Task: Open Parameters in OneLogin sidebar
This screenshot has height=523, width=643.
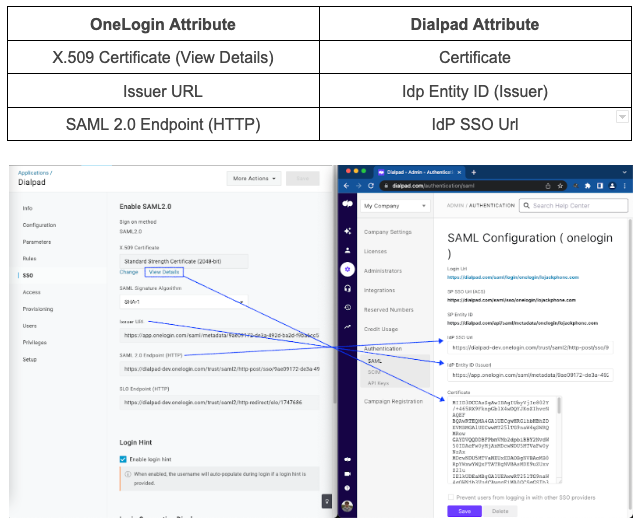Action: click(37, 242)
